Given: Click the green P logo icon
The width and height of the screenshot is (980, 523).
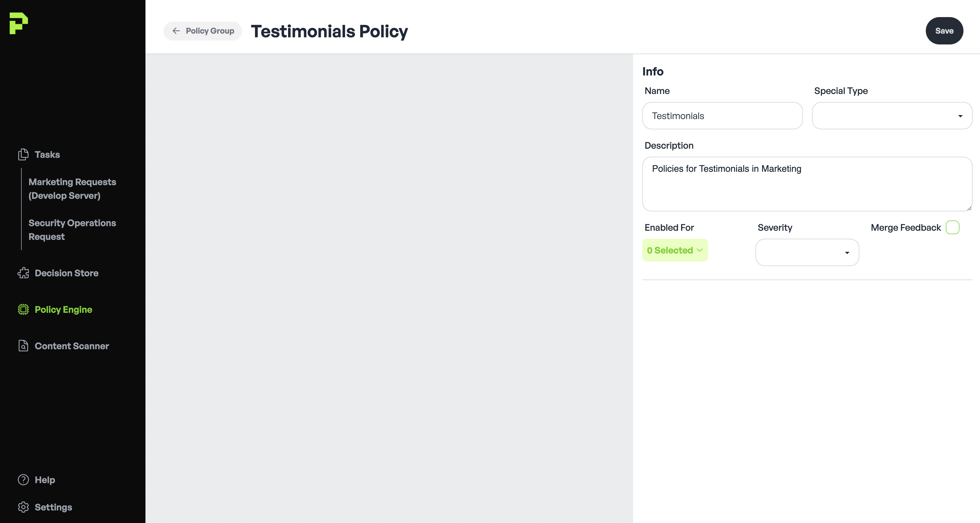Looking at the screenshot, I should tap(19, 23).
